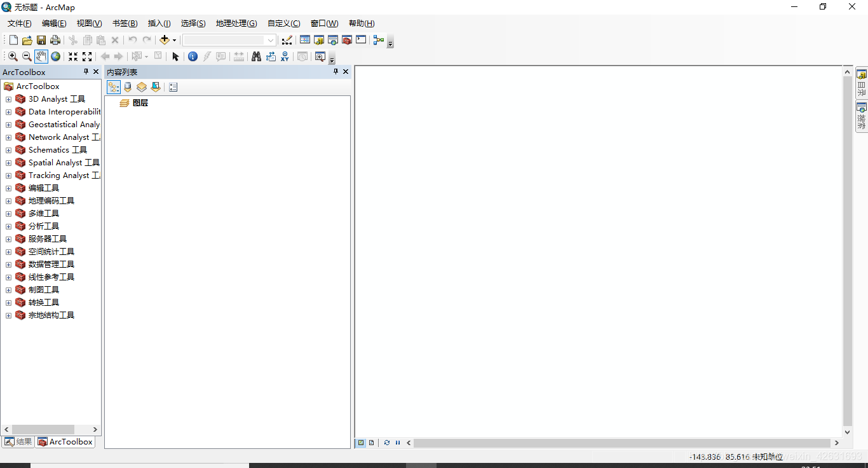Close the 内容列表 panel
The image size is (868, 468).
(x=346, y=72)
